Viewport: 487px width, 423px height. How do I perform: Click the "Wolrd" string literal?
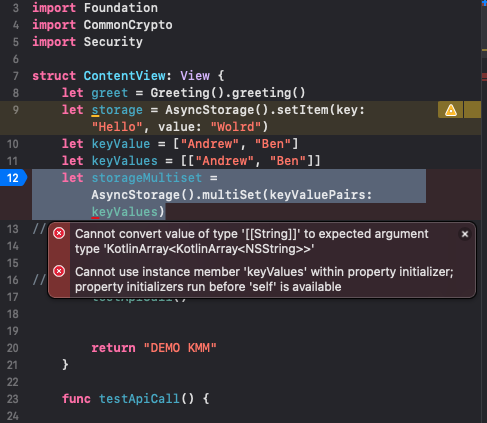(236, 127)
